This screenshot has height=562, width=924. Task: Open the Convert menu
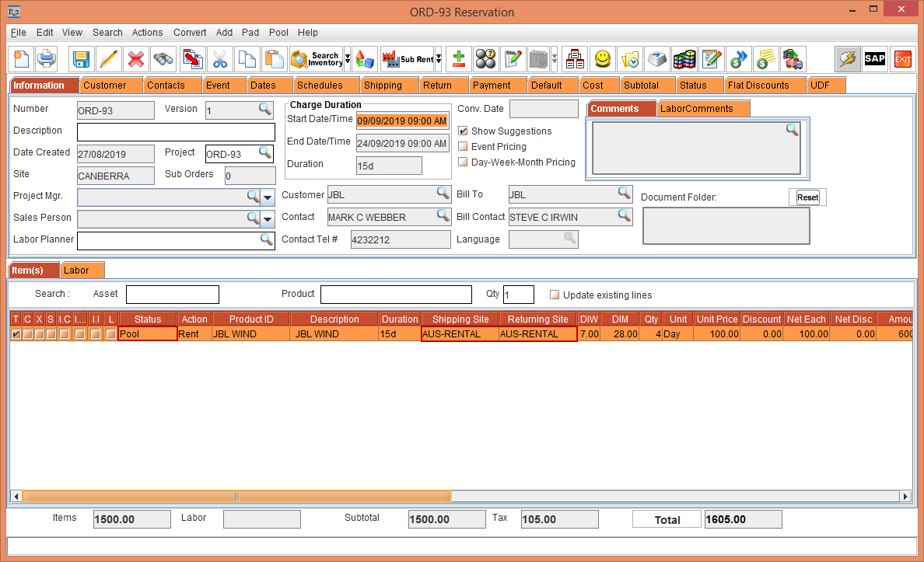pos(190,33)
